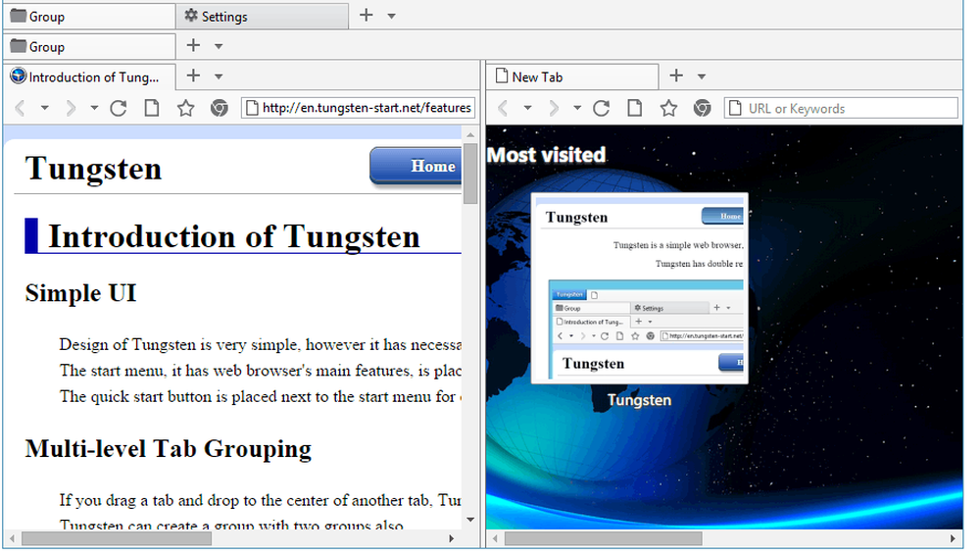Click the page icon in left pane toolbar
This screenshot has height=555, width=980.
152,109
